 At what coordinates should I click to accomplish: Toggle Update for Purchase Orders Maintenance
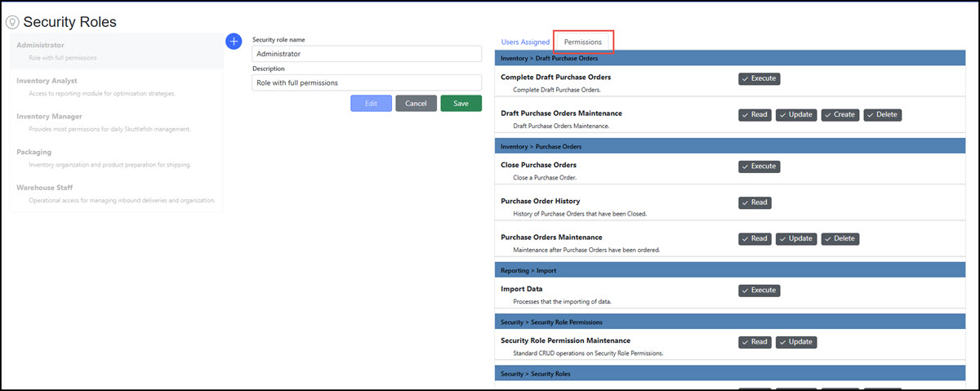click(796, 239)
